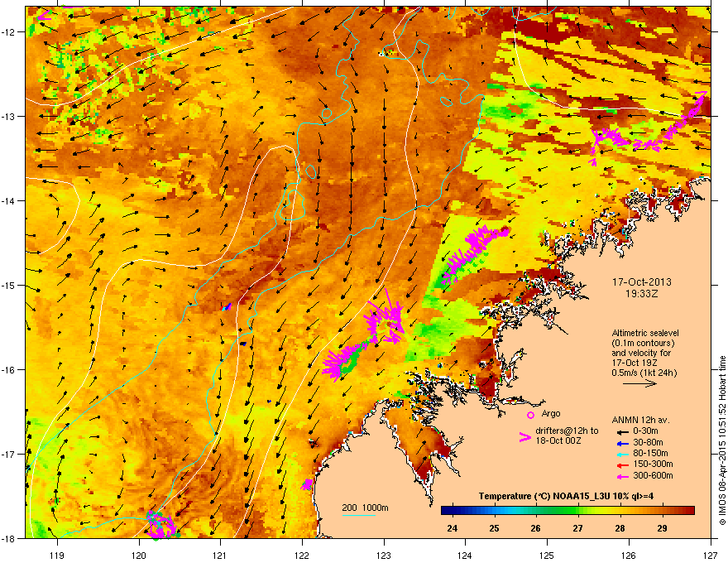Click the longitude axis label 123
This screenshot has width=728, height=563.
[x=384, y=555]
